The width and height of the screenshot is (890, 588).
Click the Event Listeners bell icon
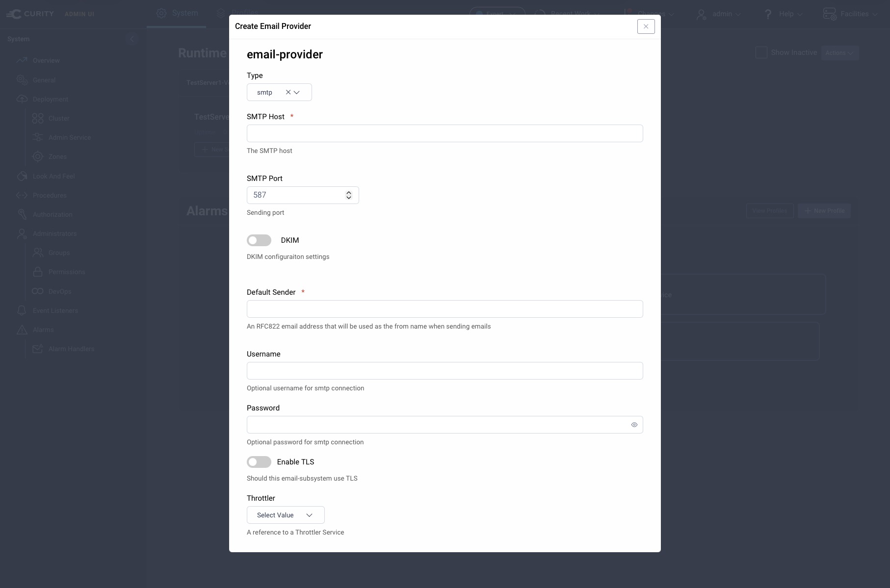22,310
